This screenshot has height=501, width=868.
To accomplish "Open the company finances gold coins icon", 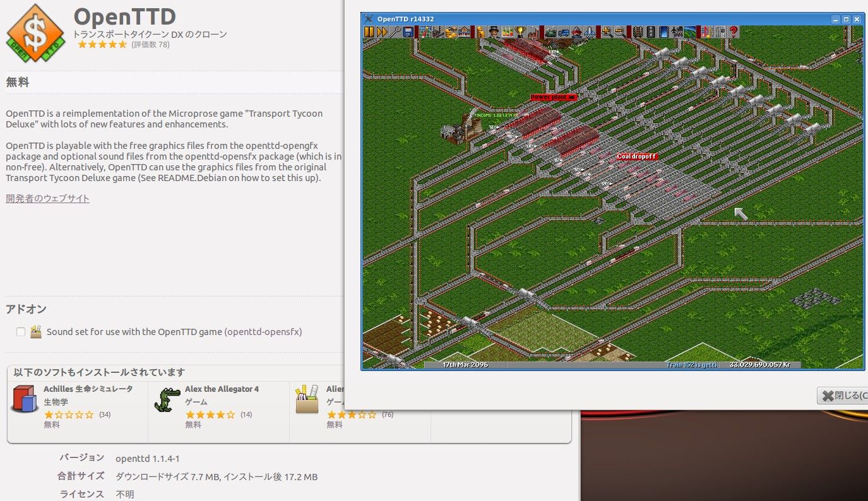I will click(480, 32).
